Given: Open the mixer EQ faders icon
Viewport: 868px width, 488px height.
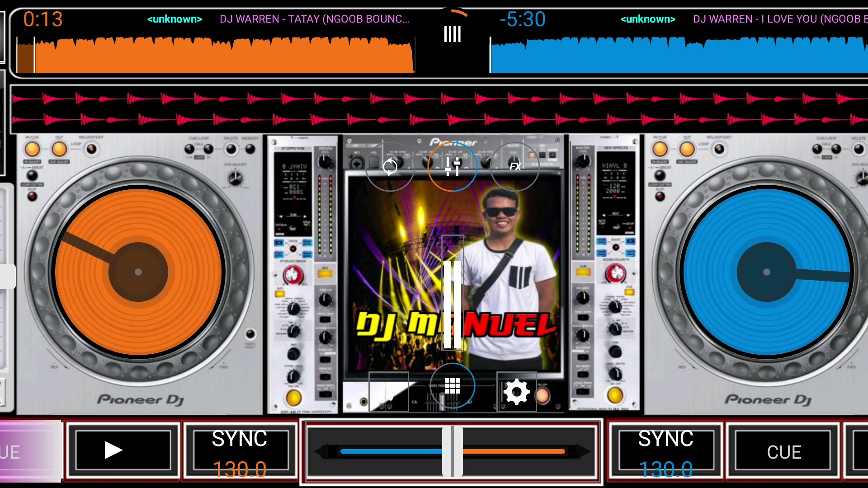Looking at the screenshot, I should pyautogui.click(x=452, y=166).
